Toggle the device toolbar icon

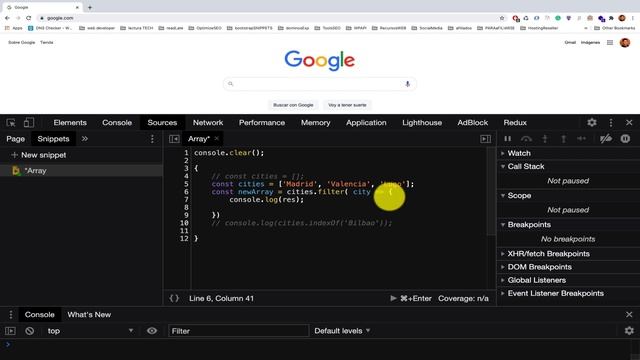[29, 122]
